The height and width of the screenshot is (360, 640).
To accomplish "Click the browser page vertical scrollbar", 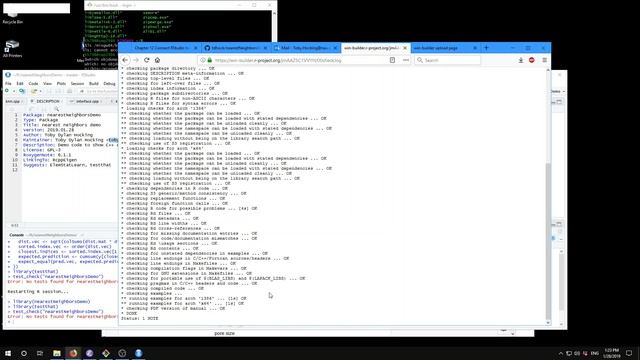I will coord(548,241).
